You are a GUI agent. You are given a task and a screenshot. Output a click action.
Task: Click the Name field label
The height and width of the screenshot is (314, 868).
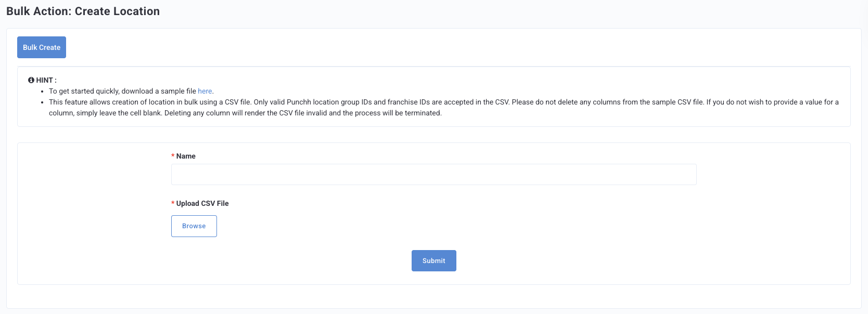click(186, 156)
